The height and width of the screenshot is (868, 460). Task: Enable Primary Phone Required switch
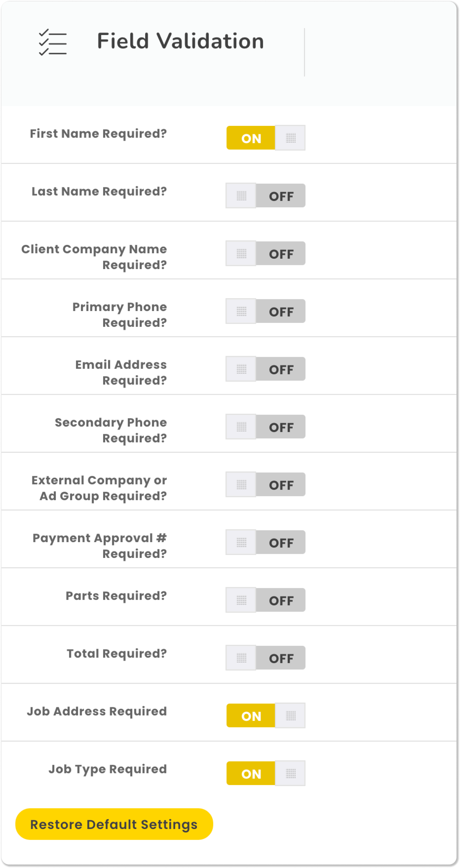(x=266, y=311)
